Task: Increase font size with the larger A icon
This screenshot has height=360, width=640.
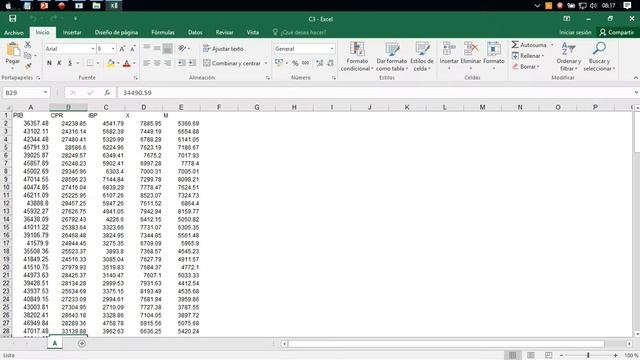Action: (122, 49)
